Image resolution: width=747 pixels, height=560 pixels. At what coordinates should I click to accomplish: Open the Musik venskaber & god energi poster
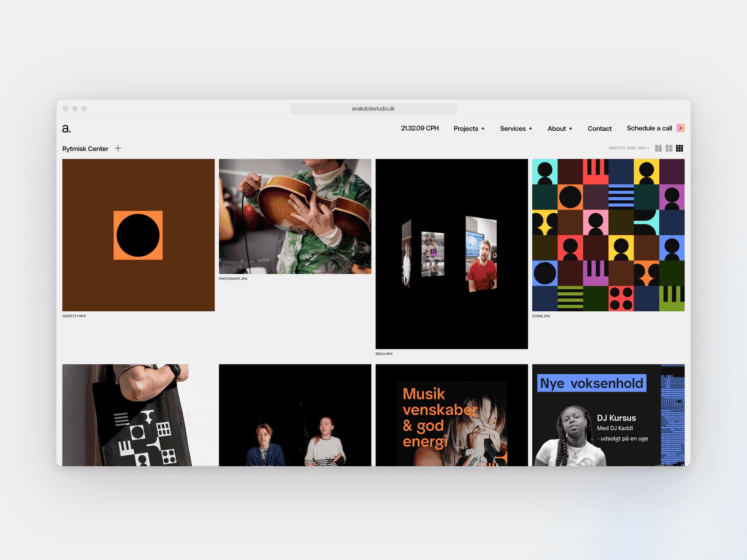pyautogui.click(x=452, y=415)
